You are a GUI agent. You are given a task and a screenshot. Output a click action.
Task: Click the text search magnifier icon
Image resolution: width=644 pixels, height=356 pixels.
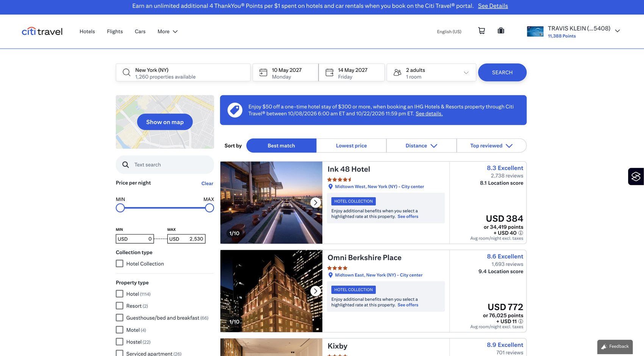coord(125,165)
